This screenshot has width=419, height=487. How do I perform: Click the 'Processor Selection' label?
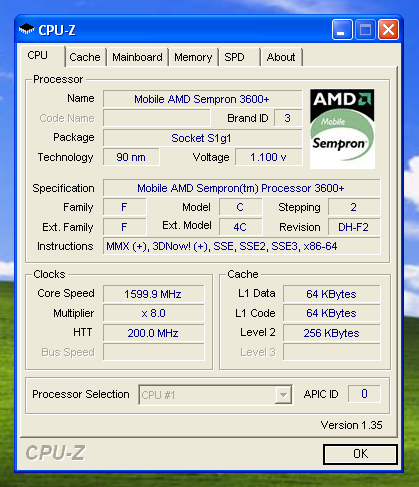click(81, 394)
